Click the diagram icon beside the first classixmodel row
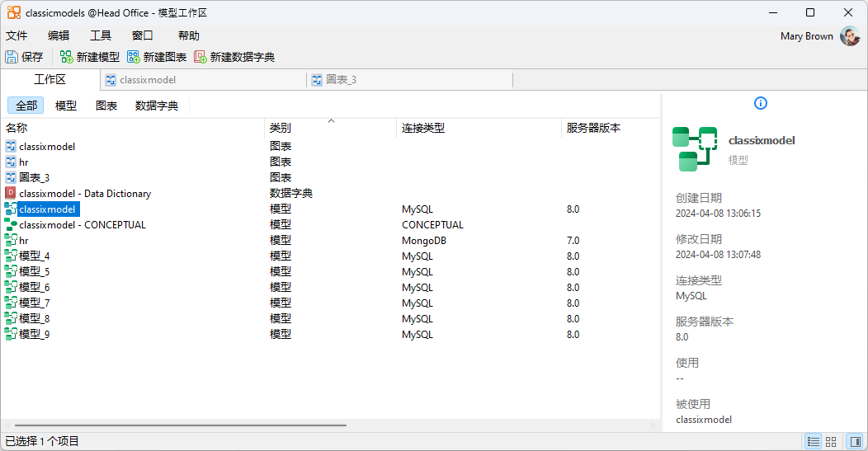The width and height of the screenshot is (868, 451). click(x=11, y=146)
